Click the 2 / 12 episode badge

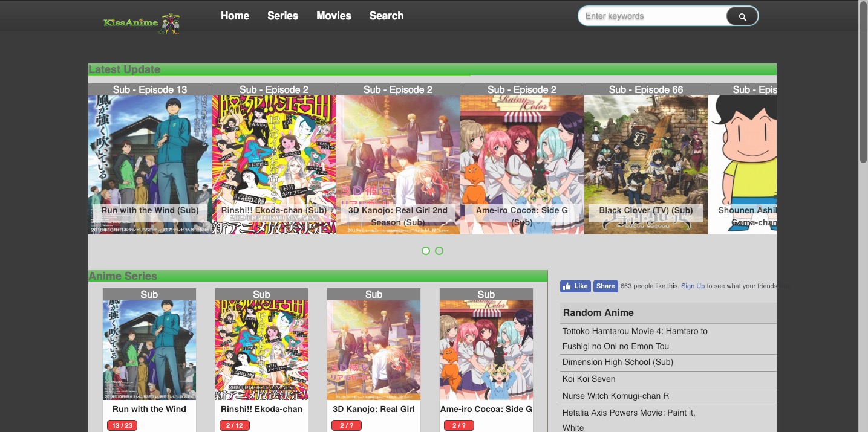[x=234, y=425]
